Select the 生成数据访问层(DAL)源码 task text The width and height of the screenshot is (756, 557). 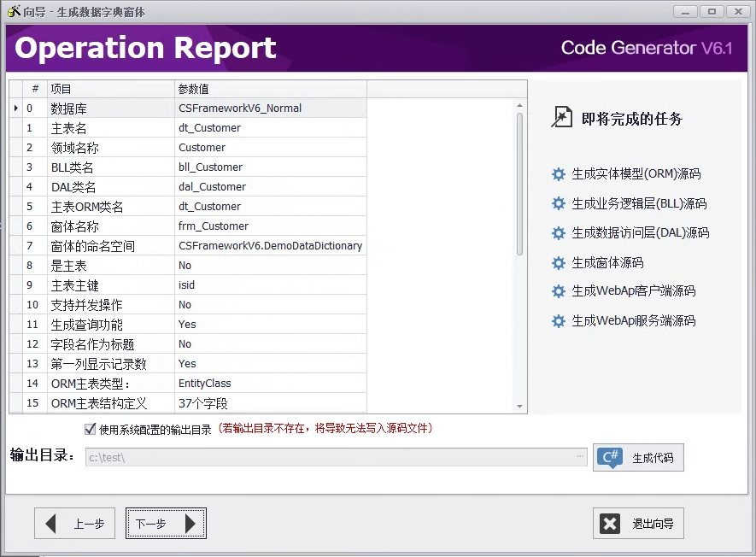click(641, 233)
